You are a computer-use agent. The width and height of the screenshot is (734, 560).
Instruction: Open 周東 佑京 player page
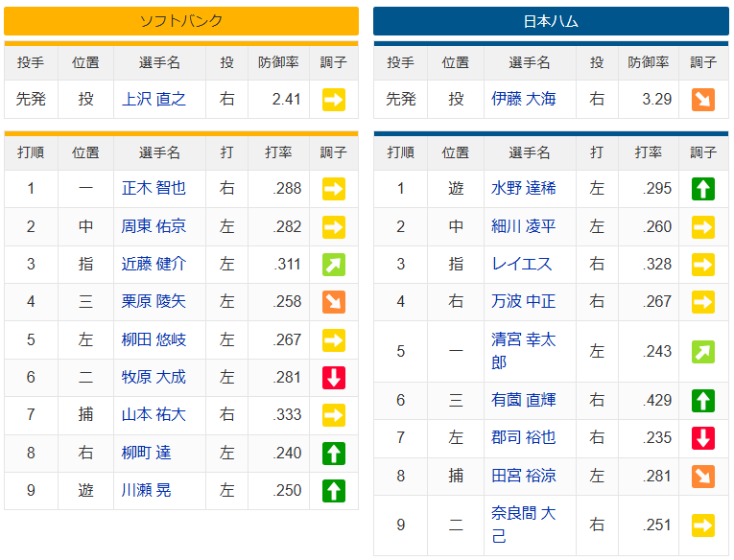click(x=154, y=227)
